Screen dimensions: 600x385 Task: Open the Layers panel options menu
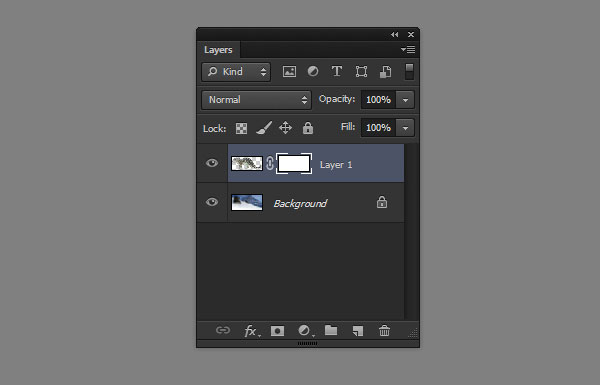(408, 49)
